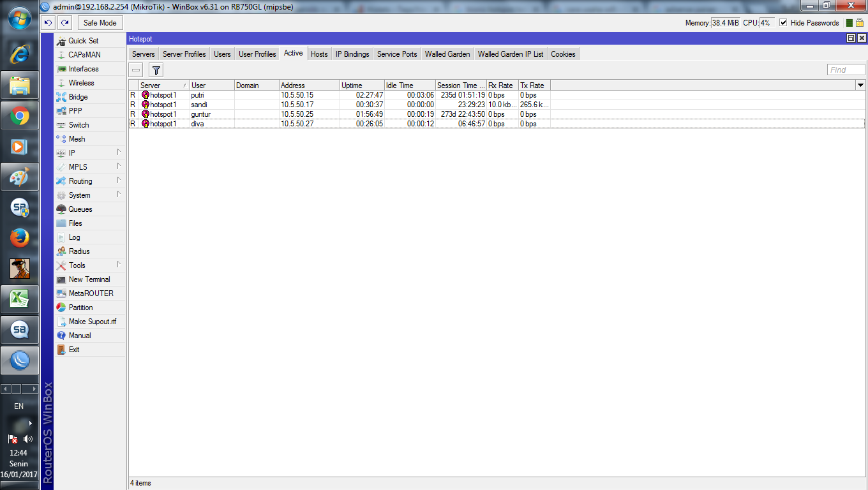Open Firefox from taskbar
868x490 pixels.
tap(20, 238)
